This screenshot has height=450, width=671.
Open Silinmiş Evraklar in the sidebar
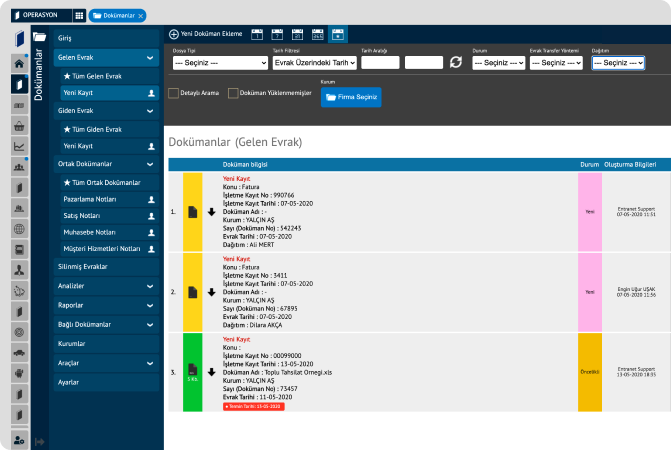(x=106, y=266)
